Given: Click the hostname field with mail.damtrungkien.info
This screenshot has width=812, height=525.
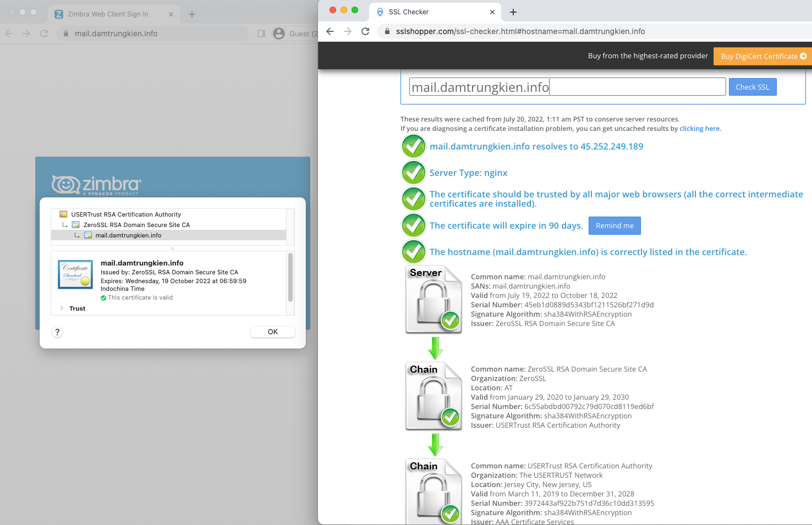Looking at the screenshot, I should pos(568,87).
